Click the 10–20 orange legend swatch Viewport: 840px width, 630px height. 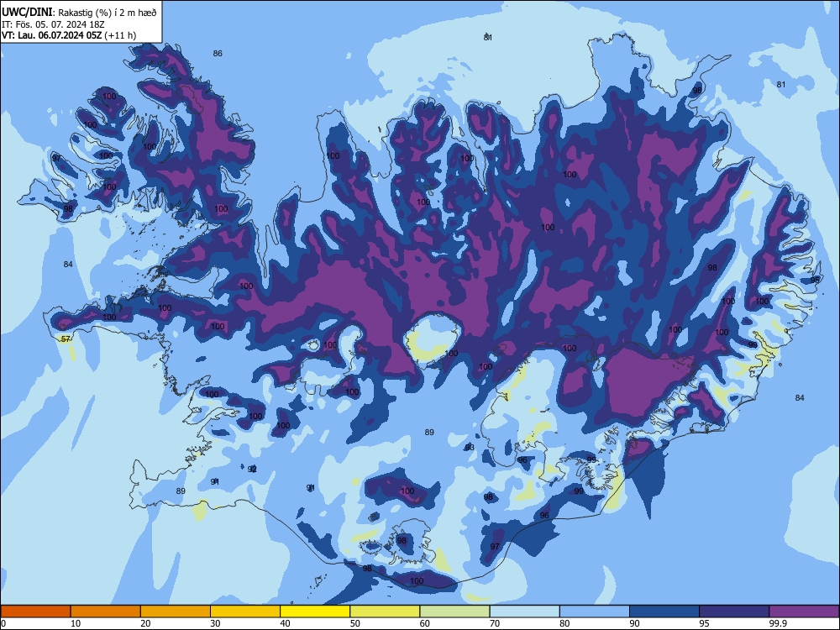point(106,612)
